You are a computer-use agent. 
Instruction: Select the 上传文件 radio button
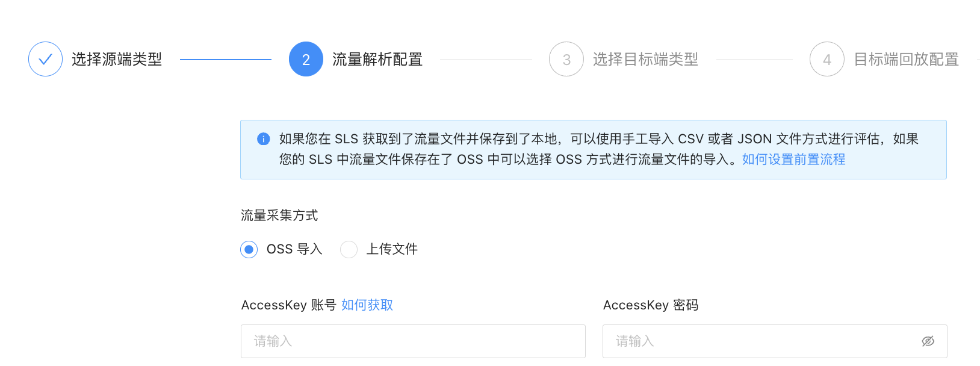click(x=349, y=249)
